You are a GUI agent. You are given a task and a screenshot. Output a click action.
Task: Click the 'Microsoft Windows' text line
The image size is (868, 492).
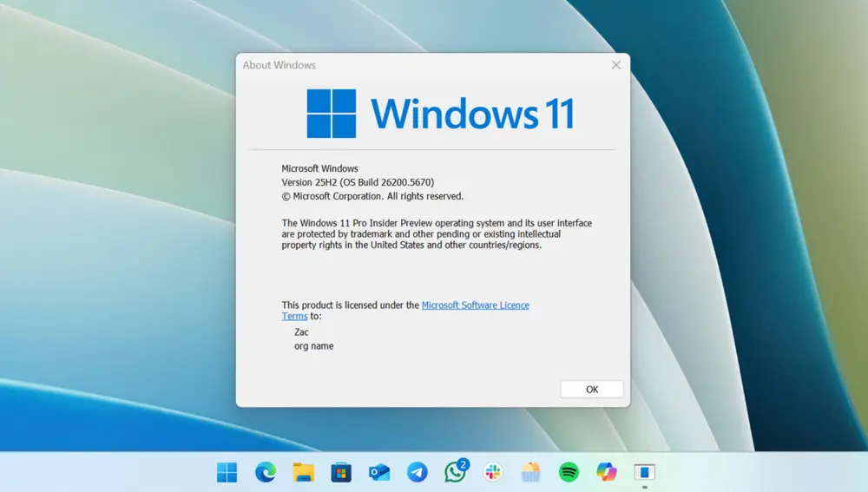coord(319,168)
